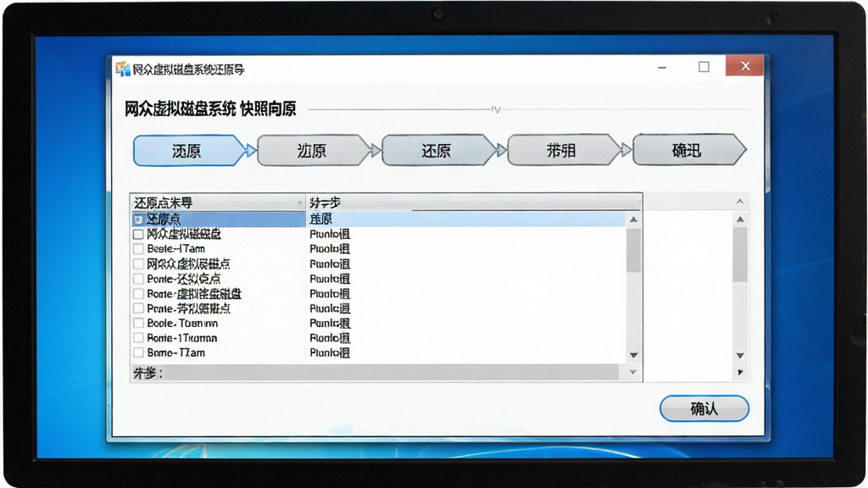
Task: Confirm with the 确认 button
Action: (x=704, y=408)
